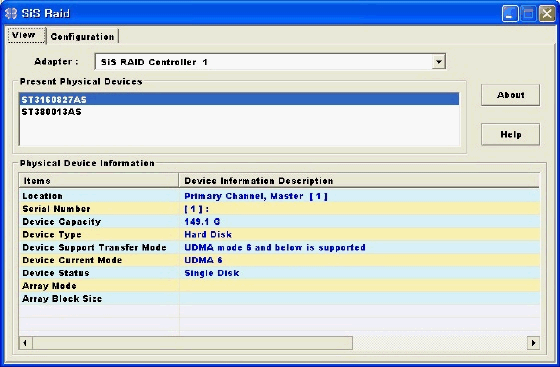The image size is (560, 367).
Task: Select Device Support Transfer Mode row
Action: coord(279,247)
